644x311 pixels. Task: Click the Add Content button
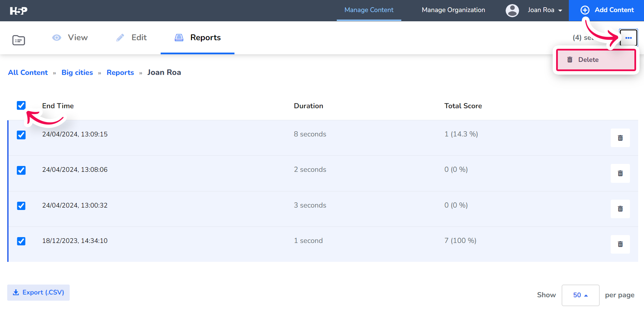(607, 10)
